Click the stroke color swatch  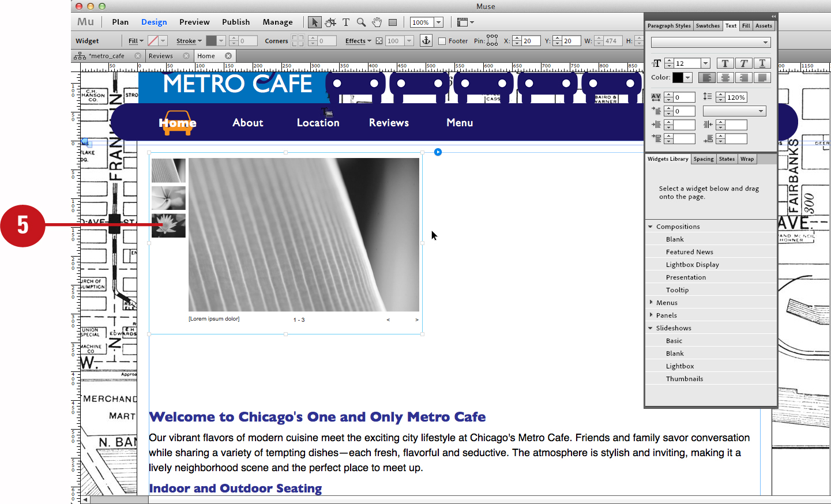pyautogui.click(x=212, y=41)
